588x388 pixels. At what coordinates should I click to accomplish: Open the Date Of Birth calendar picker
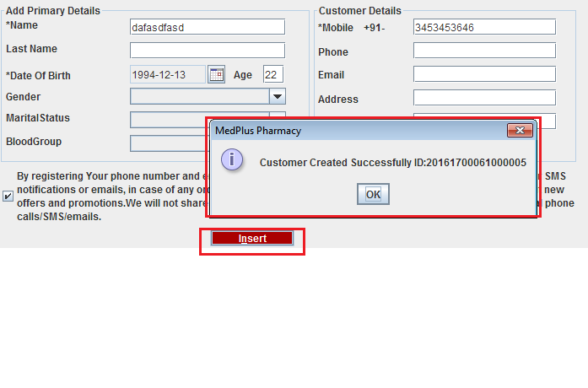tap(216, 74)
